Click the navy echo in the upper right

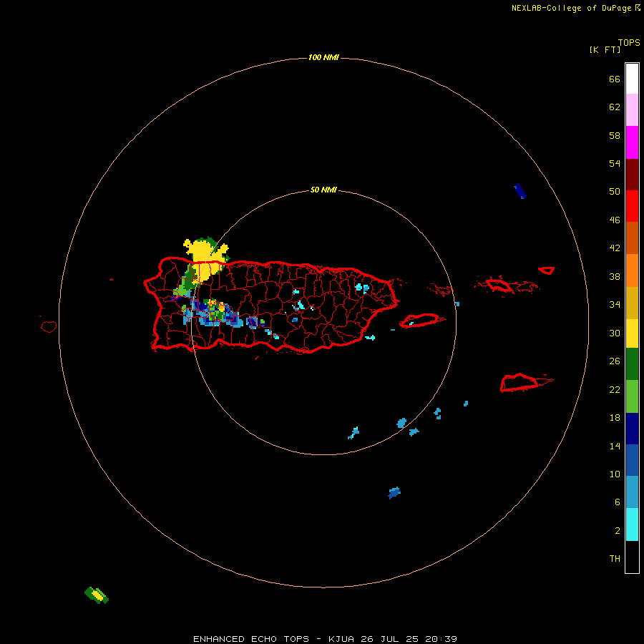[x=520, y=191]
